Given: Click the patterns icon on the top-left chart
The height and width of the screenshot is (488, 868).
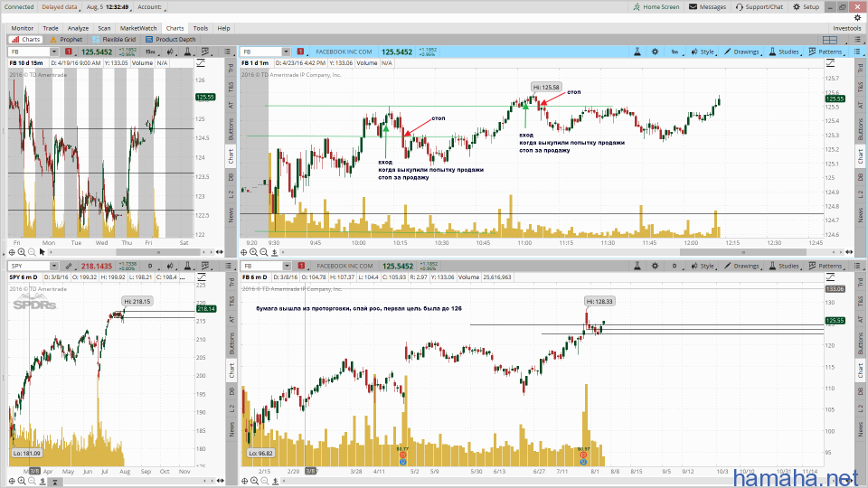Looking at the screenshot, I should (206, 52).
